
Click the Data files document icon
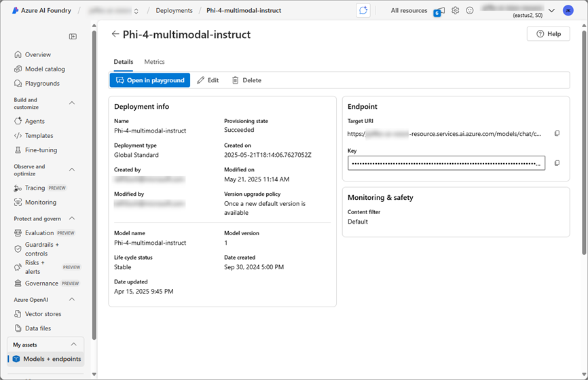(x=18, y=328)
